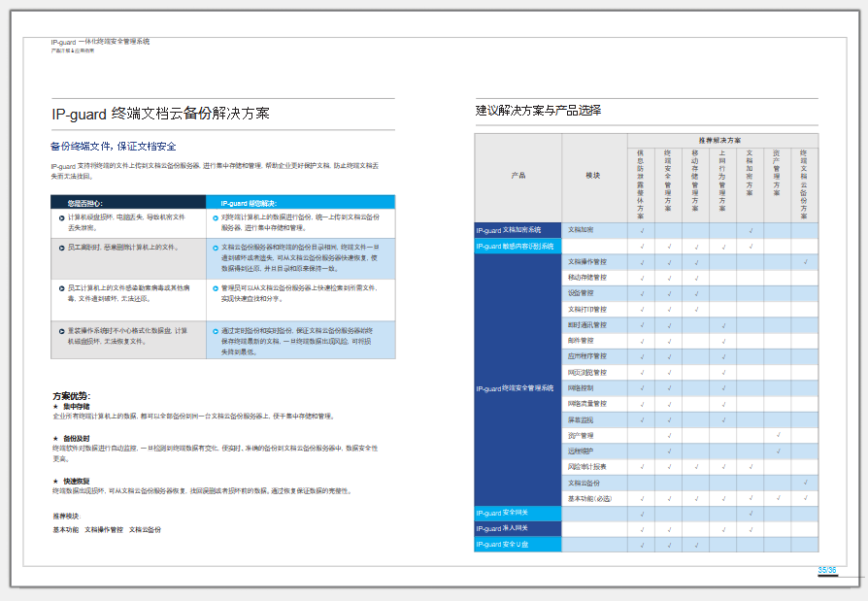The width and height of the screenshot is (868, 601).
Task: Click the "资产管理方案" vertical column header
Action: (x=777, y=173)
